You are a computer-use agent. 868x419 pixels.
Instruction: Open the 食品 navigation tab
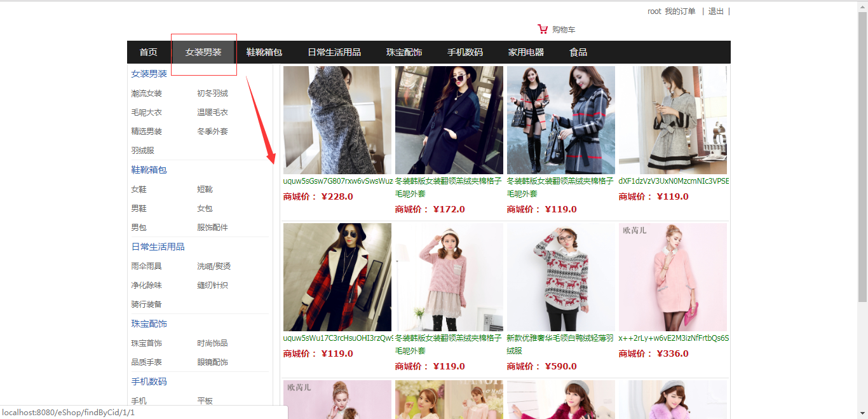pos(578,52)
